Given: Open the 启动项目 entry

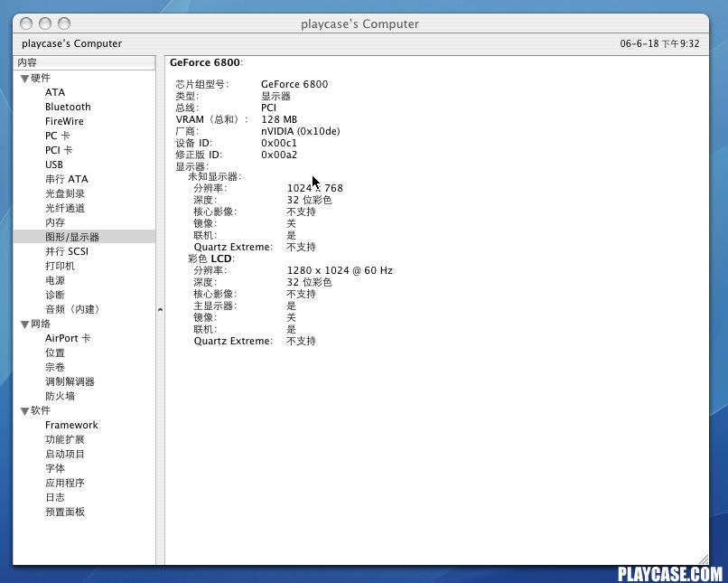Looking at the screenshot, I should (64, 454).
